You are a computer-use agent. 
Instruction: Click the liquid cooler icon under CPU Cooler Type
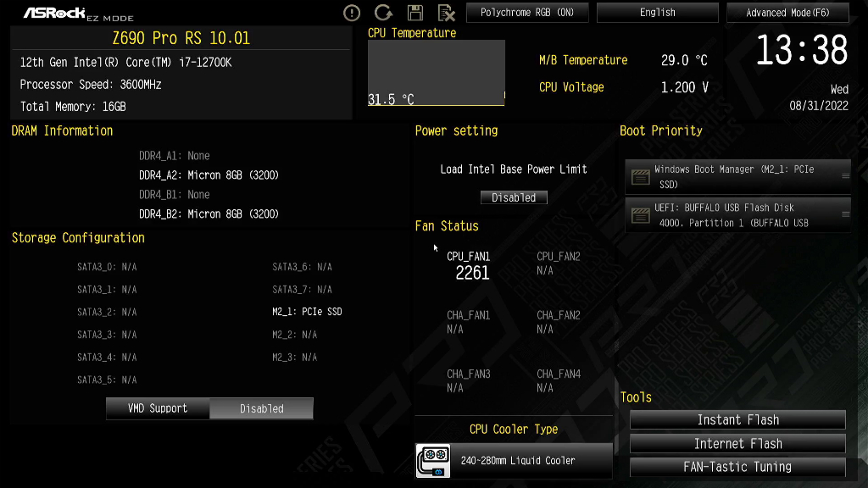pos(433,461)
